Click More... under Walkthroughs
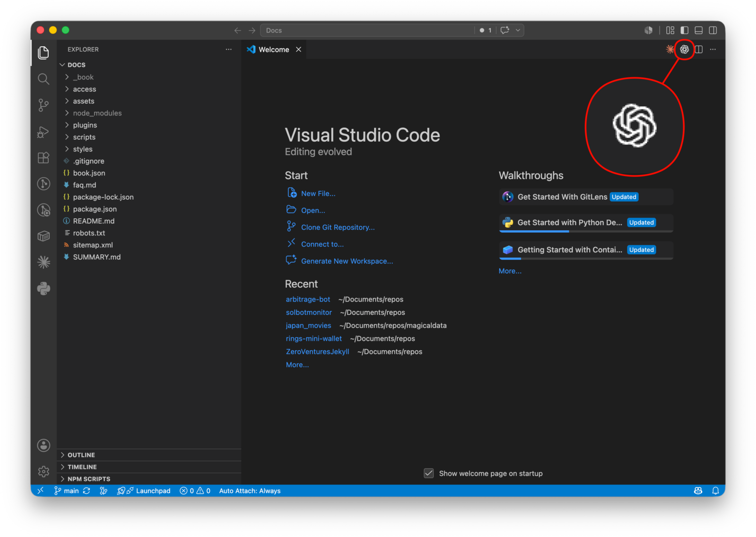This screenshot has width=756, height=537. (510, 271)
